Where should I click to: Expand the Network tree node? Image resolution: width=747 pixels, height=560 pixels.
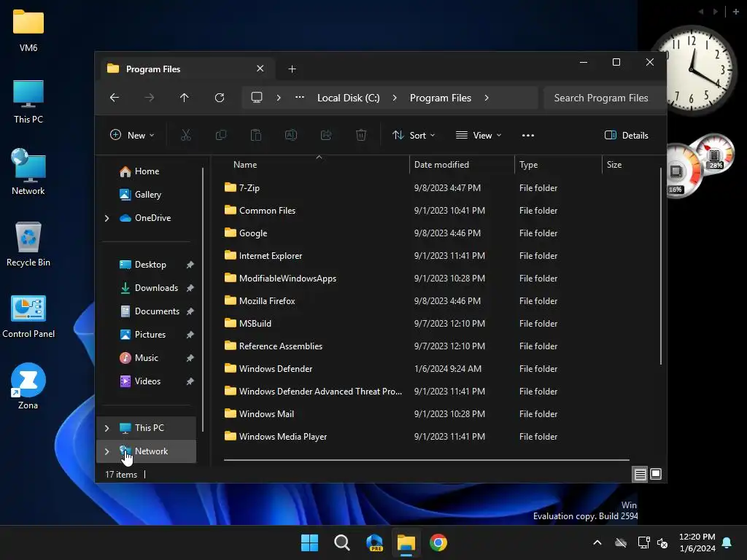click(x=107, y=451)
